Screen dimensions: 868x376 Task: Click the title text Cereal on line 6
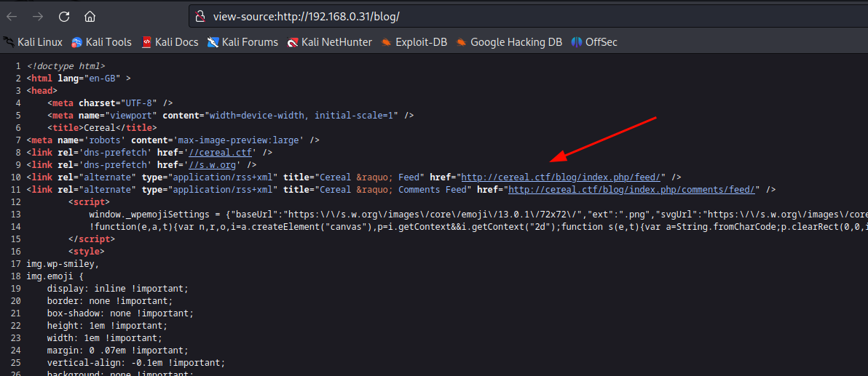98,128
